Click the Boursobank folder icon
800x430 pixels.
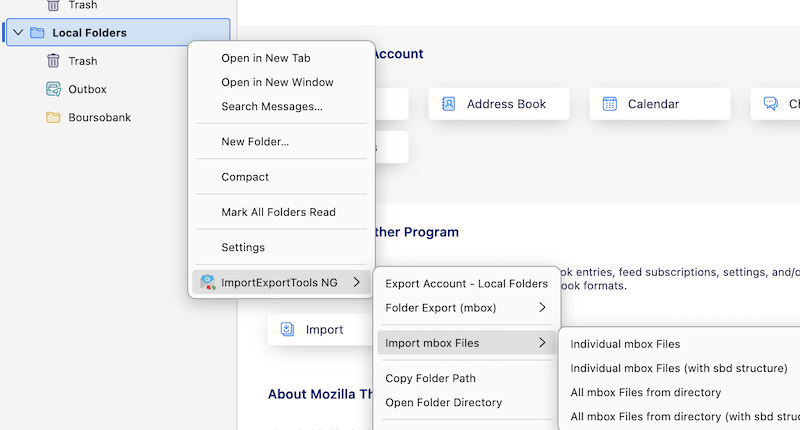click(53, 117)
